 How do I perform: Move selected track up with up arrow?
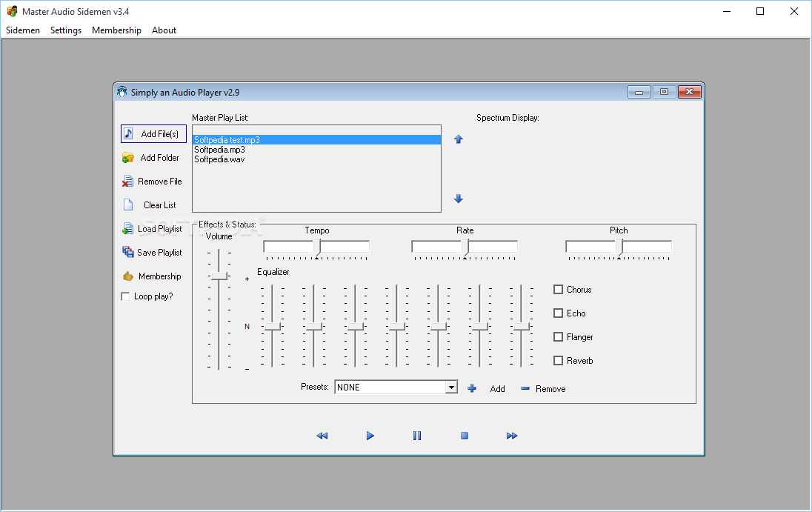pyautogui.click(x=459, y=139)
